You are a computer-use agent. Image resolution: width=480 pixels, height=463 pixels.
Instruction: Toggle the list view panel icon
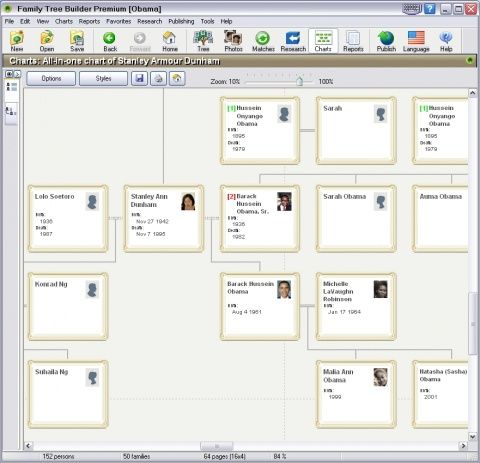tap(11, 88)
